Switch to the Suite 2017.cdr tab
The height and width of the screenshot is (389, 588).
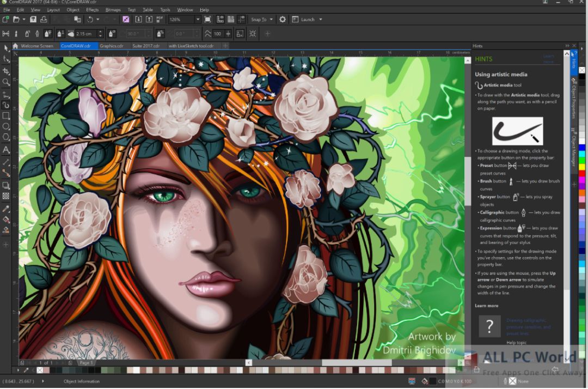146,46
